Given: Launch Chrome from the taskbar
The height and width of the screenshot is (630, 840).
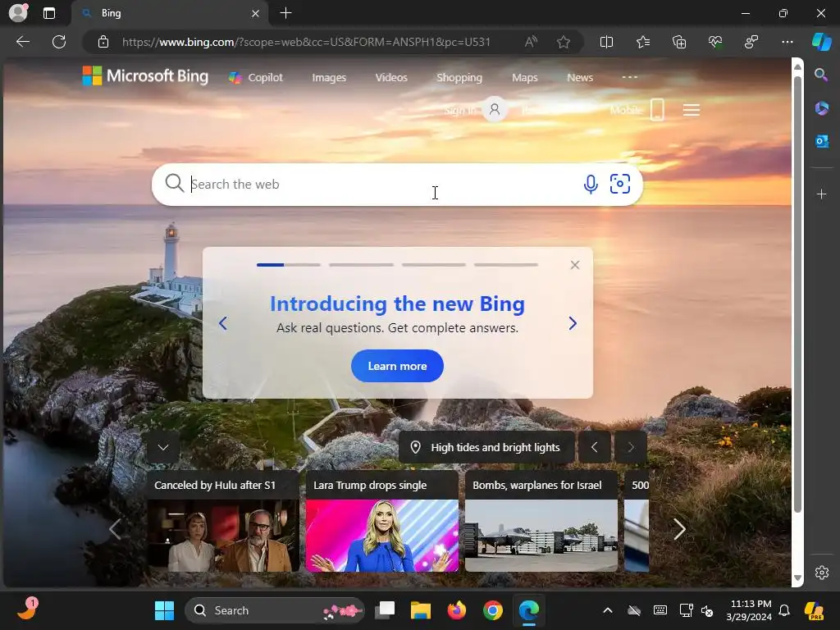Looking at the screenshot, I should (x=493, y=610).
